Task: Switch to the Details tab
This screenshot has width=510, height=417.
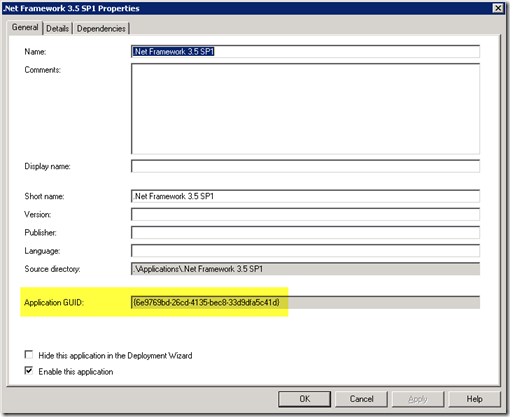Action: point(57,29)
